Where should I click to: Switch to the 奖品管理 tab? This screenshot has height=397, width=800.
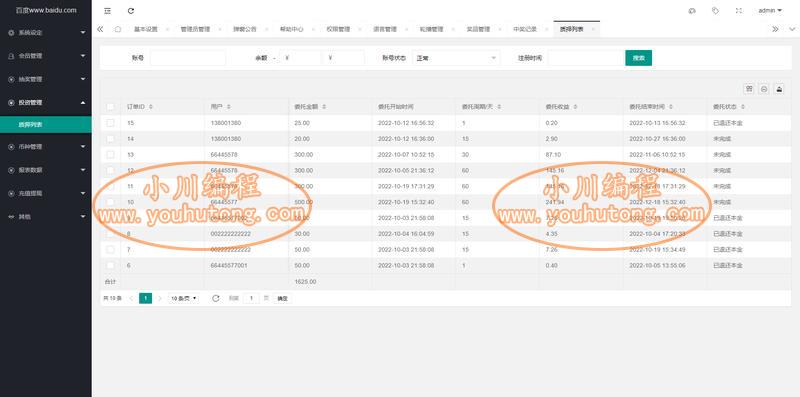coord(478,30)
